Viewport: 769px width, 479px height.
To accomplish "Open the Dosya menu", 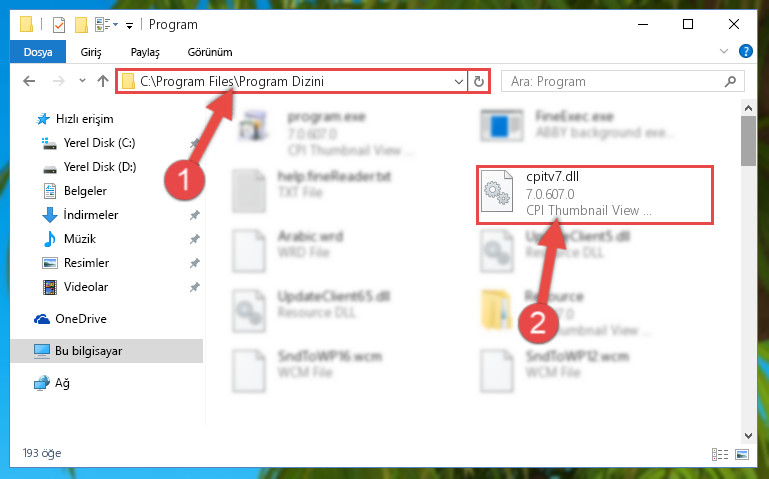I will click(x=38, y=52).
